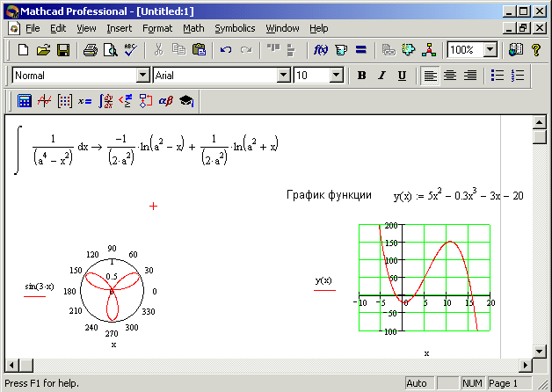The width and height of the screenshot is (552, 392).
Task: Open the Evaluation x= palette
Action: (x=85, y=101)
